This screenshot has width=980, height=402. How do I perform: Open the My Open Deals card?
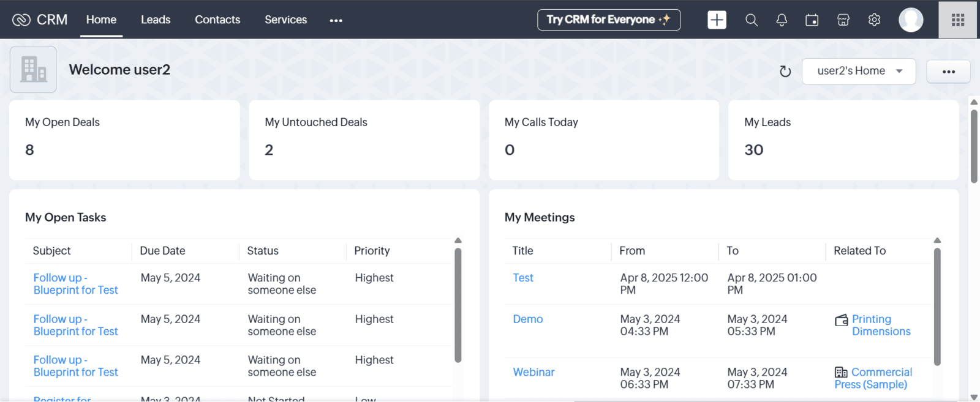point(124,140)
